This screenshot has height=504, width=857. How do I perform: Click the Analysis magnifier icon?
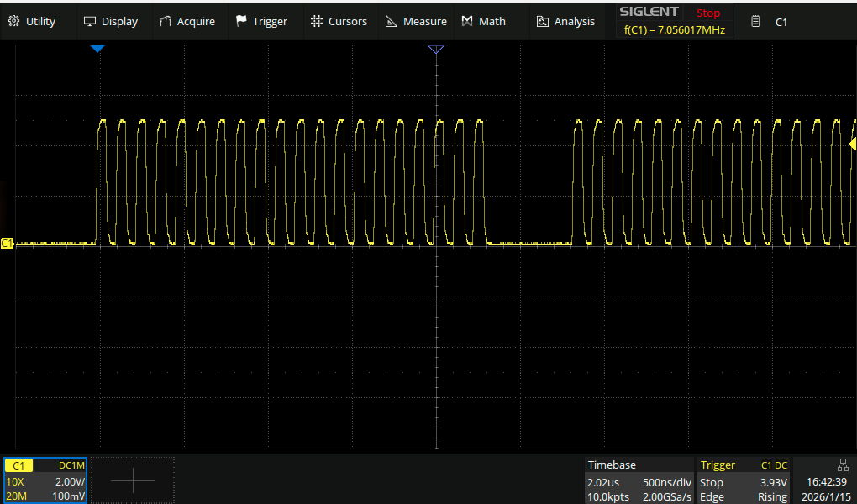tap(543, 21)
